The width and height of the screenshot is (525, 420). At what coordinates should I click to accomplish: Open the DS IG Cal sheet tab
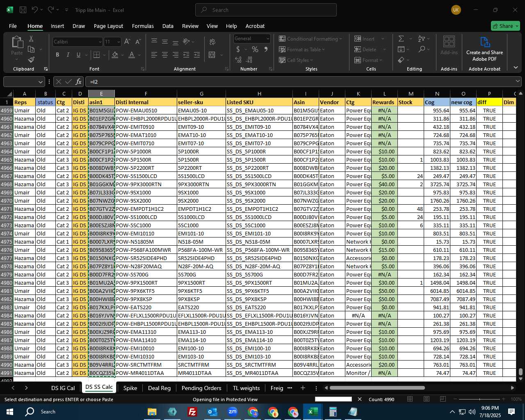(x=63, y=388)
